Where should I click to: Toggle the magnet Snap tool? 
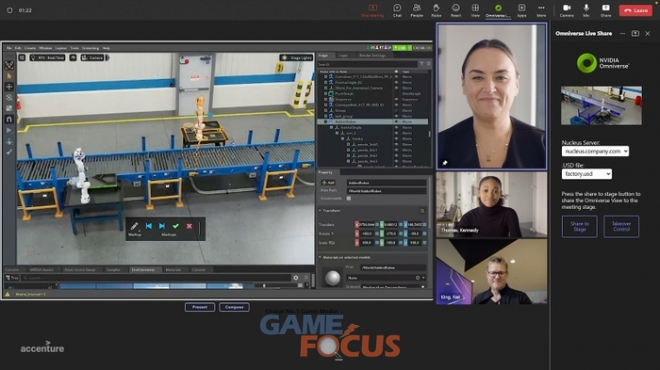tap(9, 120)
